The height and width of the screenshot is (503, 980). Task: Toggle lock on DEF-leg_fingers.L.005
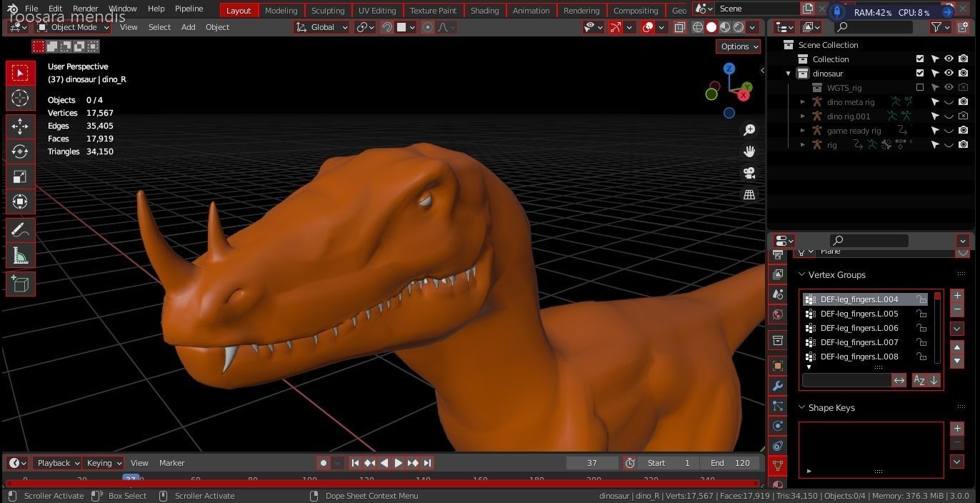click(x=922, y=314)
